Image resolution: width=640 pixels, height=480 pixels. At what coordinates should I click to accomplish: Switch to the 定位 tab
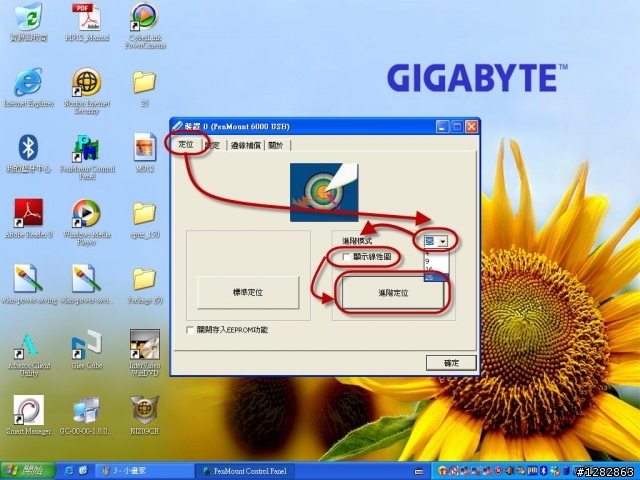point(186,144)
